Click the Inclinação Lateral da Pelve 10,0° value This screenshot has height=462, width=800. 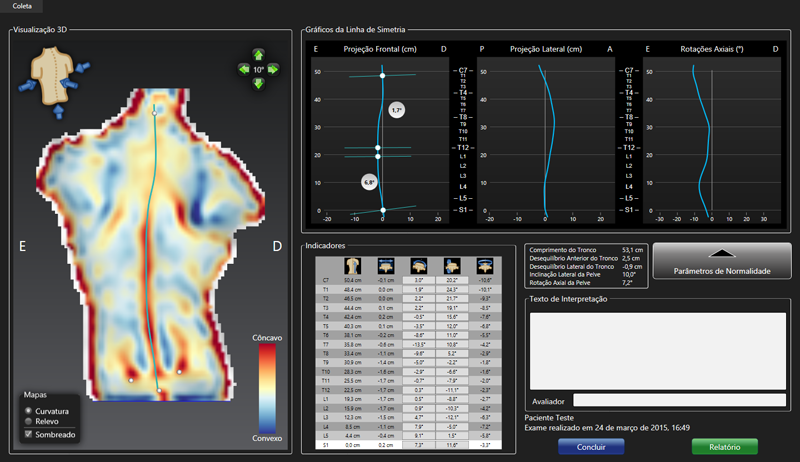point(629,274)
